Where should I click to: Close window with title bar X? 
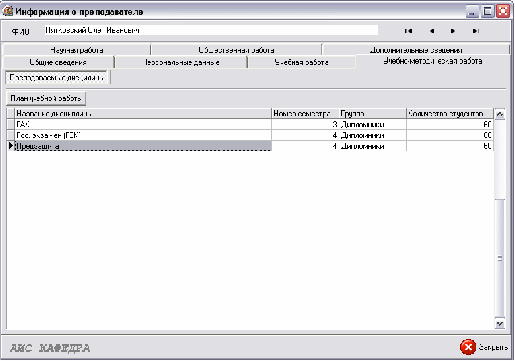(503, 12)
